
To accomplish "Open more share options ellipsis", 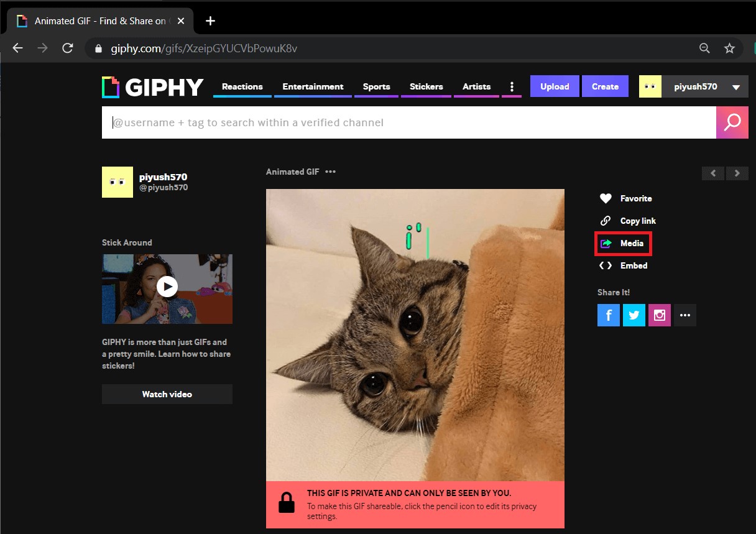I will pos(685,315).
